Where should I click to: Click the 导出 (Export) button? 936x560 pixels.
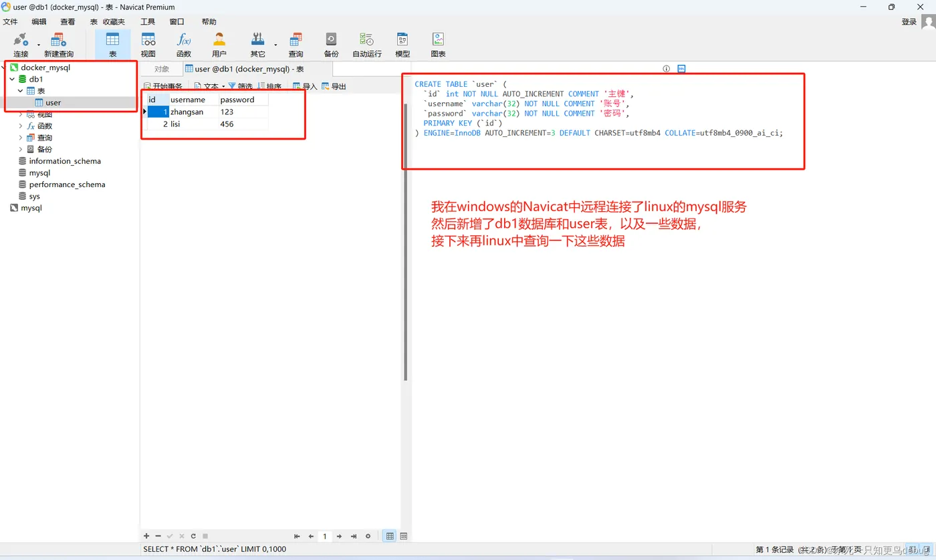coord(334,86)
